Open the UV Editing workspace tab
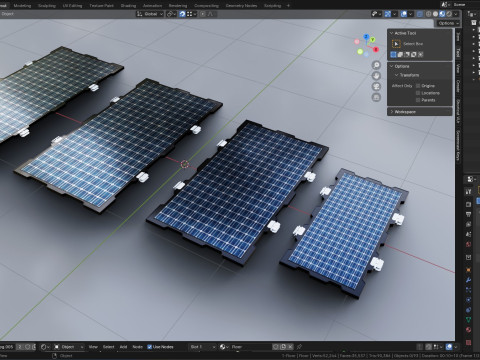Image resolution: width=480 pixels, height=360 pixels. (72, 5)
